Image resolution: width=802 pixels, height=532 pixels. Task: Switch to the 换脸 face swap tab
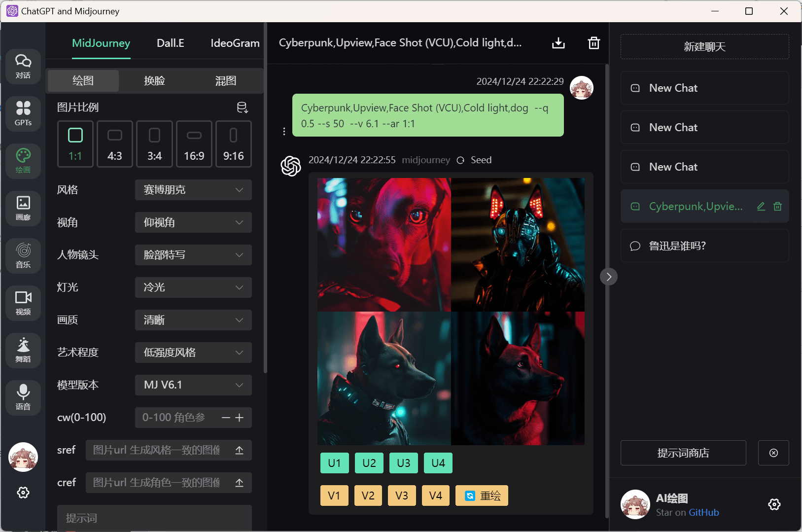[154, 81]
